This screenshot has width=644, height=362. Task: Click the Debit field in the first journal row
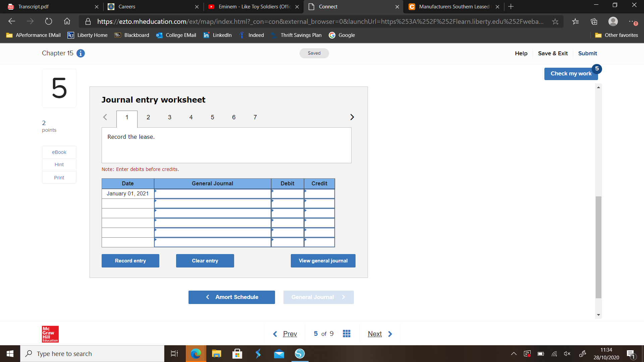pos(287,193)
